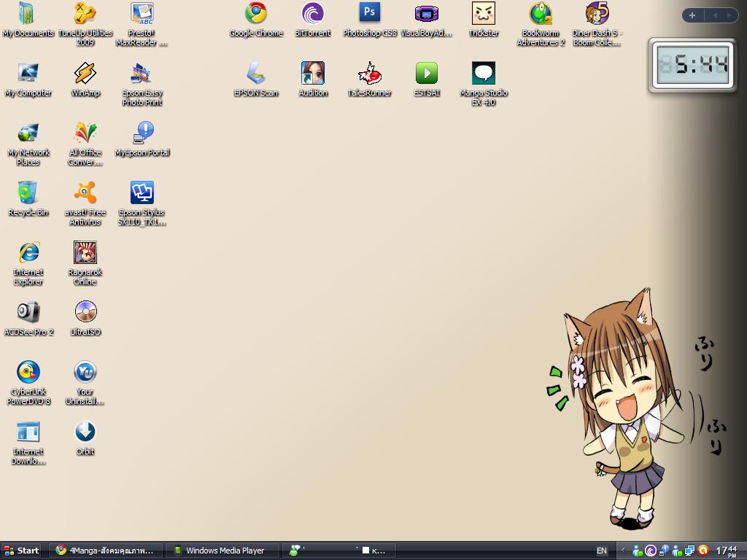Open Epson Easy Photo Print icon
This screenshot has height=560, width=747.
point(142,84)
